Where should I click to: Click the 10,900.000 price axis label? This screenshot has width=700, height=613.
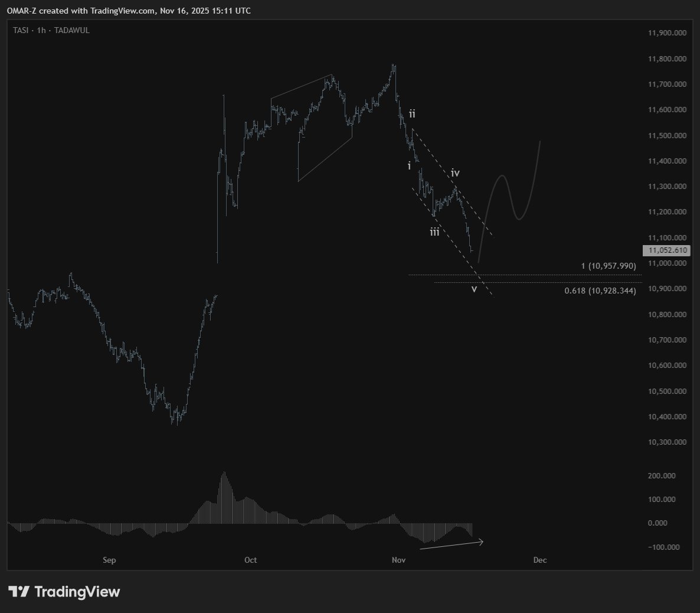(x=667, y=289)
